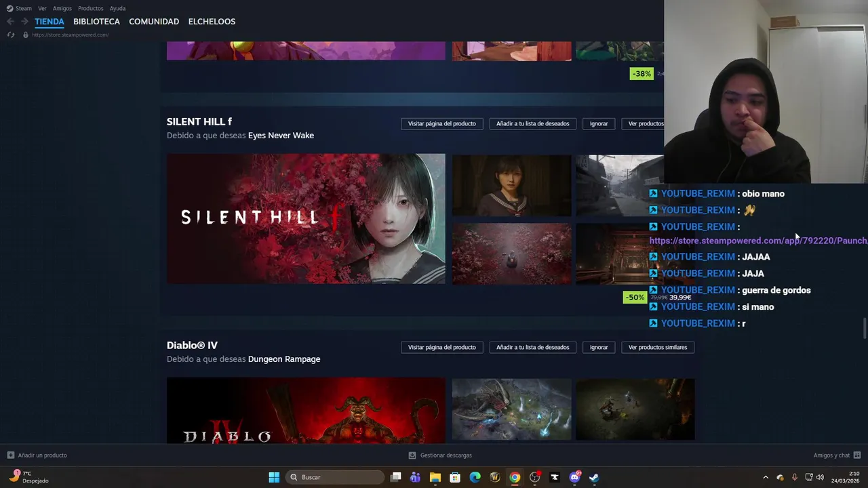Open the Ver menu
868x488 pixels.
[x=42, y=8]
